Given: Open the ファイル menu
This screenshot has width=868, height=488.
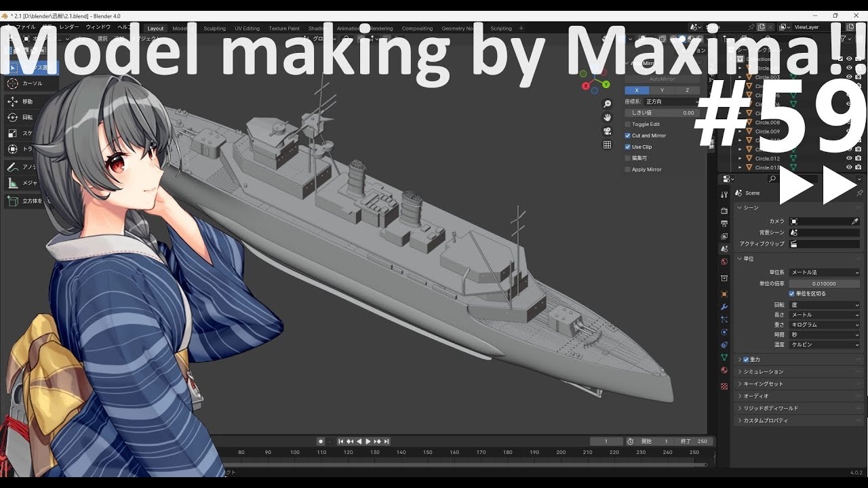Looking at the screenshot, I should 24,27.
